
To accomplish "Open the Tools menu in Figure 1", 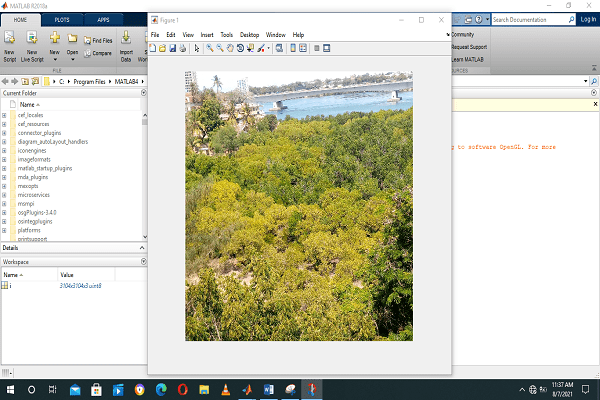I will click(226, 34).
